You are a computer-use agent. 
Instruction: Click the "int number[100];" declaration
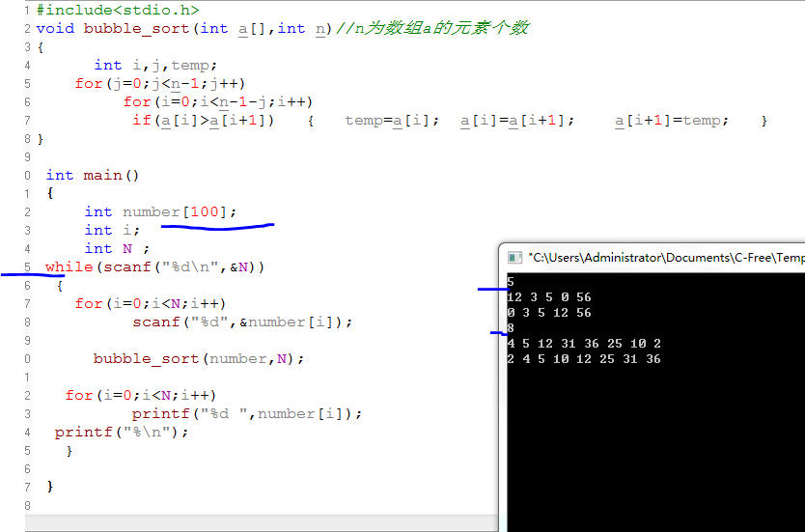click(x=160, y=211)
